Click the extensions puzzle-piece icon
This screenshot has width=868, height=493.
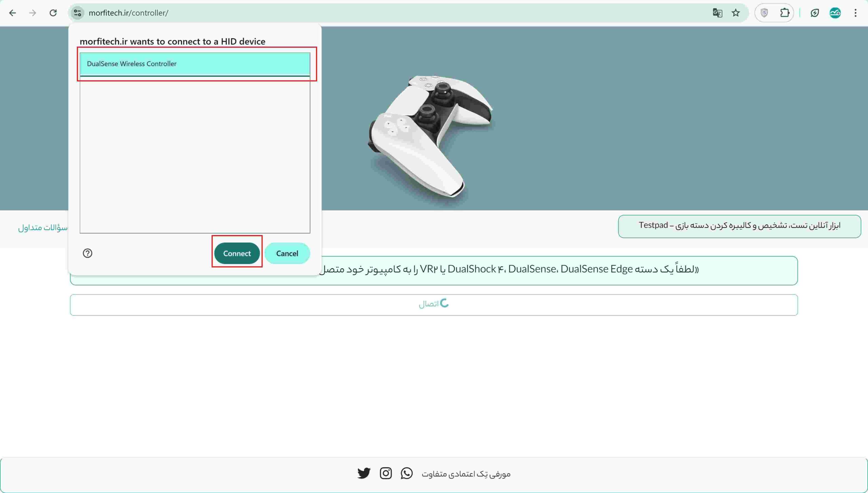coord(784,13)
